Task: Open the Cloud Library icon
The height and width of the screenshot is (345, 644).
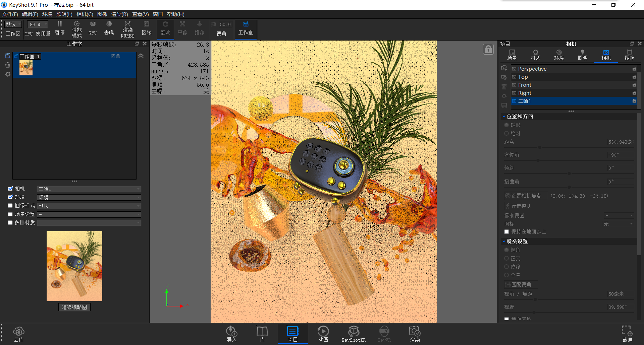Action: pos(19,334)
